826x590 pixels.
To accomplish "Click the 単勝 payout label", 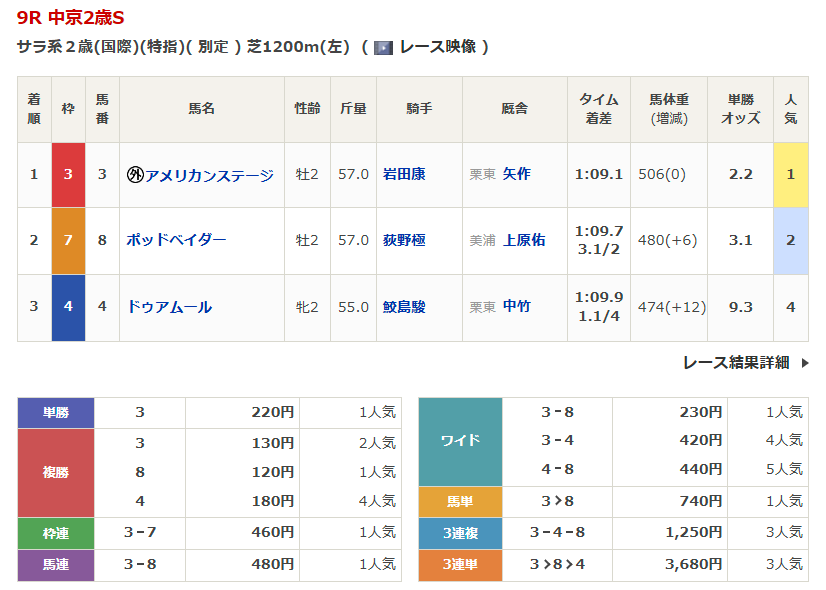I will 56,412.
